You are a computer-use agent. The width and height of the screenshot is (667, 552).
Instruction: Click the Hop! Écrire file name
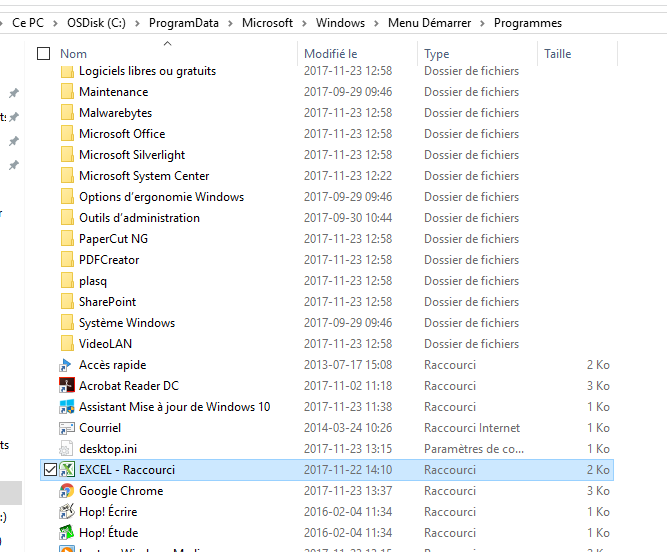pos(108,512)
